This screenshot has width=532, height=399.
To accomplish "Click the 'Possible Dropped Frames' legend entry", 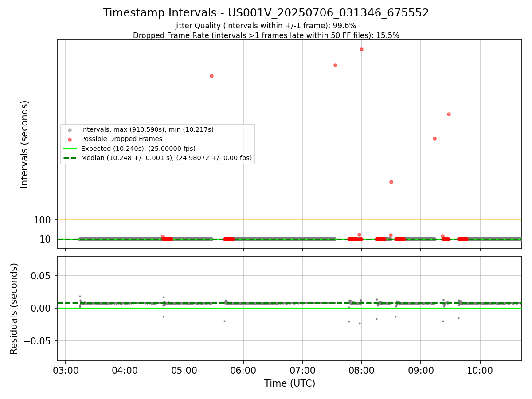I will [x=121, y=139].
